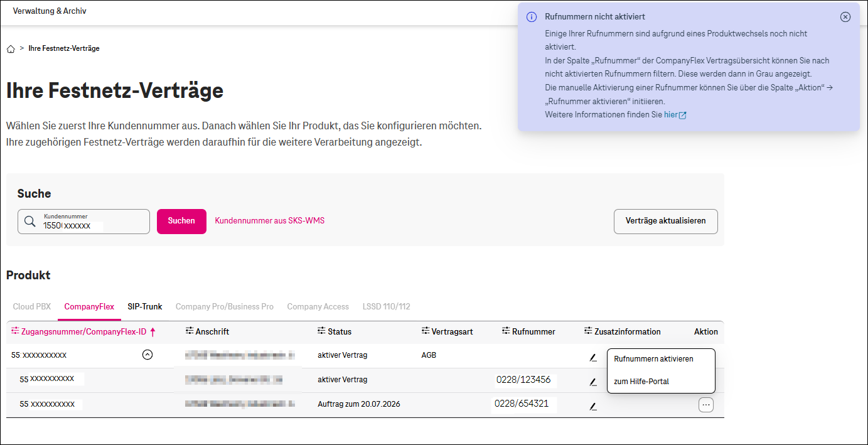The image size is (868, 445).
Task: Click the Status column header
Action: point(340,331)
